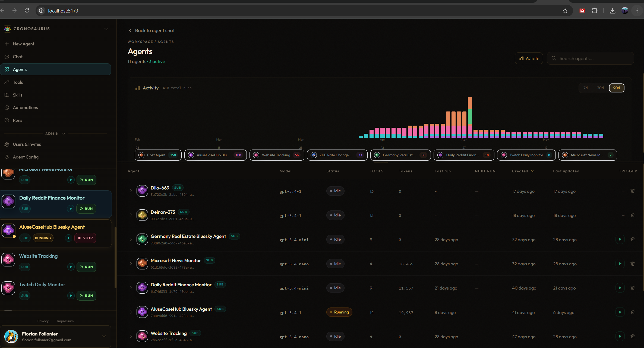Click trash icon in Microsoft News Monitor row
The height and width of the screenshot is (348, 644).
[633, 264]
